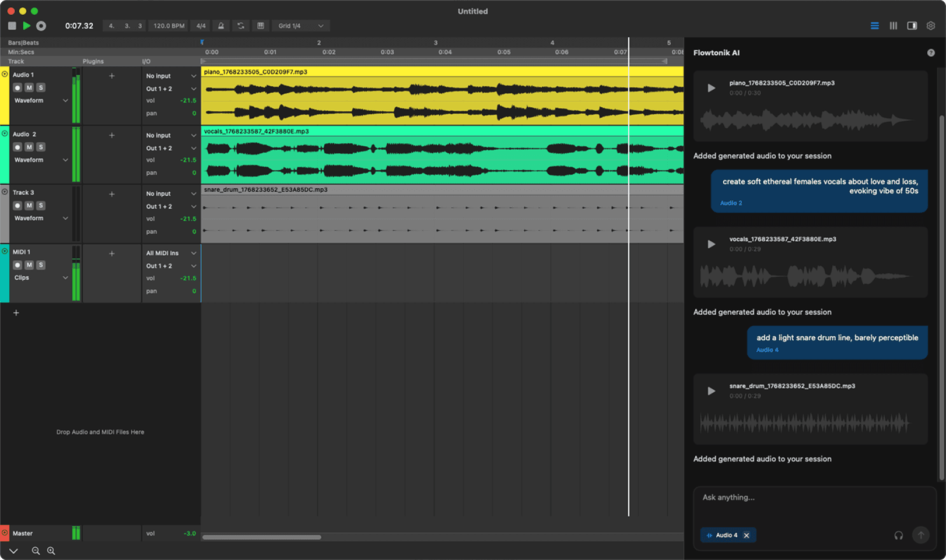Solo the Audio 2 track
Image resolution: width=946 pixels, height=560 pixels.
[40, 147]
